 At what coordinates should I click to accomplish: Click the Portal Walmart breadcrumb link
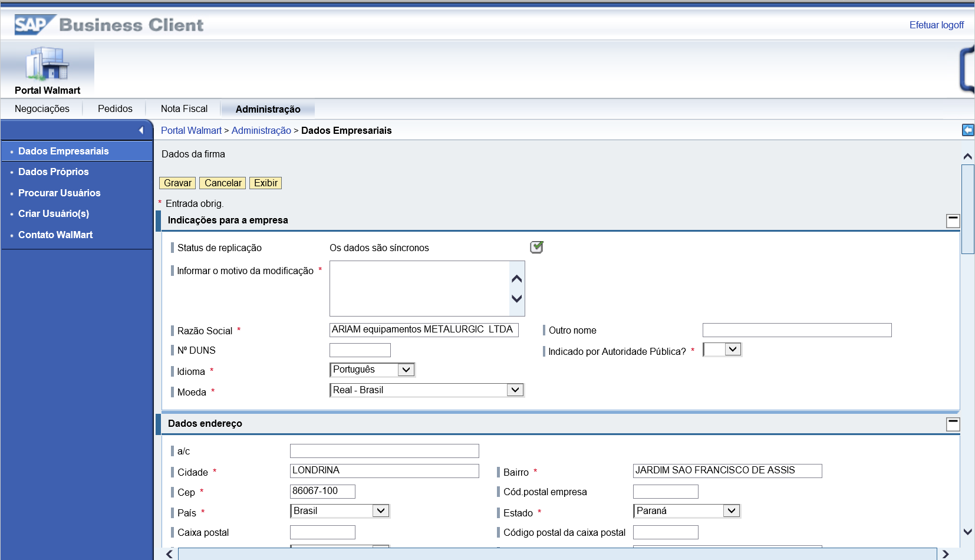tap(191, 130)
